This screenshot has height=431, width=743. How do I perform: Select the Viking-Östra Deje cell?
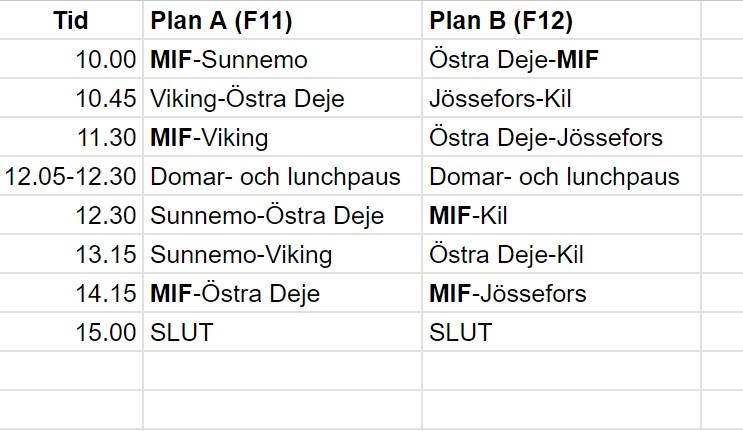point(247,99)
